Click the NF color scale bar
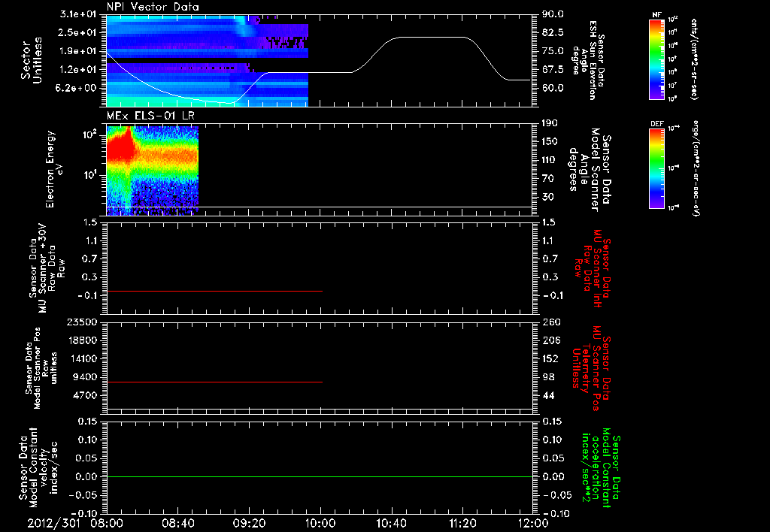770x532 pixels. 657,59
